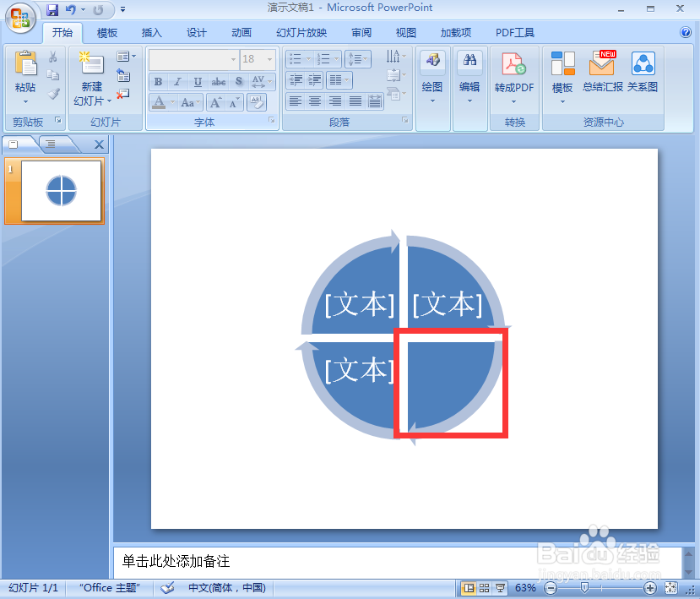Open the PDF工具 tab

(x=515, y=33)
